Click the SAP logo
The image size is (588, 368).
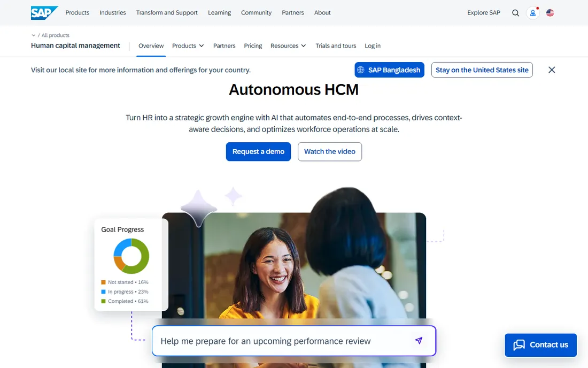point(44,13)
